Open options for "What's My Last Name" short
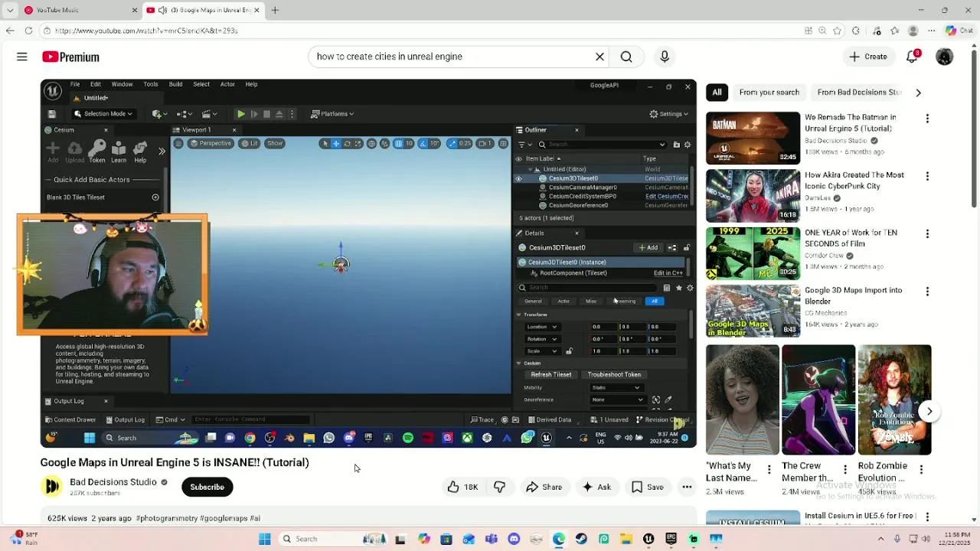 (769, 469)
